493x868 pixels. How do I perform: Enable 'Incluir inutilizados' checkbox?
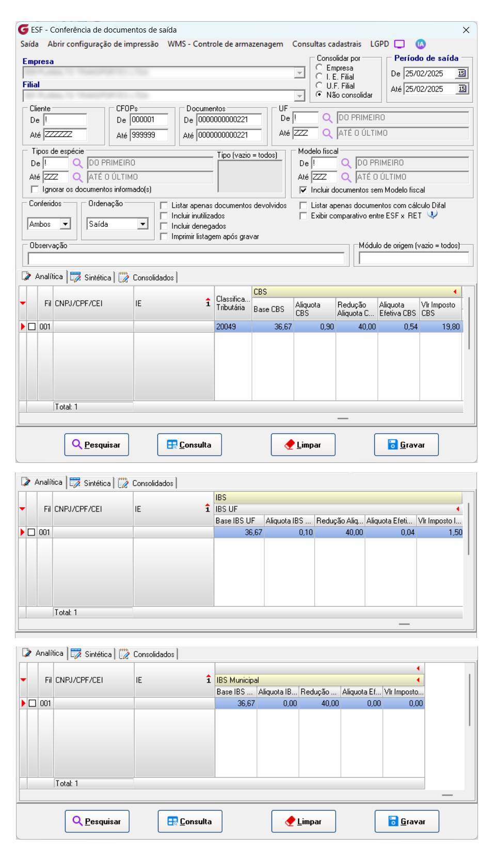pyautogui.click(x=164, y=216)
